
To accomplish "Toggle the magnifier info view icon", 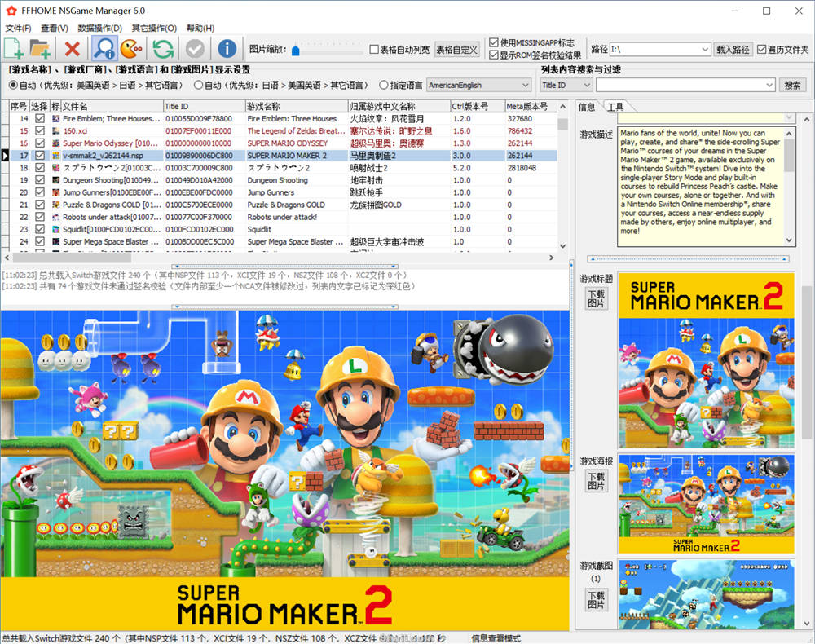I will click(x=104, y=49).
